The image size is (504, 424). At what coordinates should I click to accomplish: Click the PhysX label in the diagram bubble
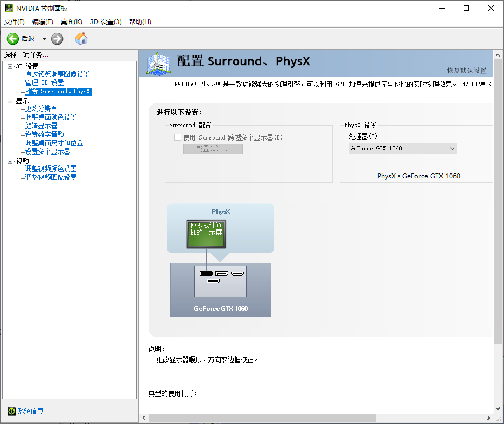221,212
